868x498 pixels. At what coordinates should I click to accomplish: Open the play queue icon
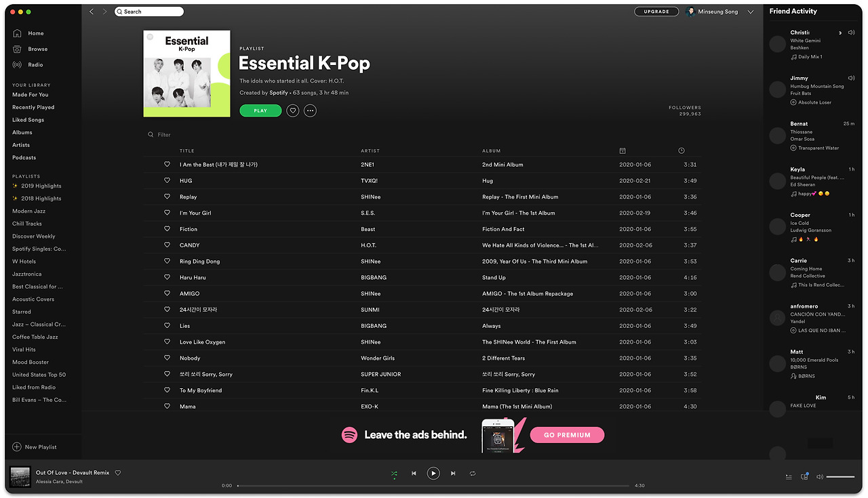[789, 477]
